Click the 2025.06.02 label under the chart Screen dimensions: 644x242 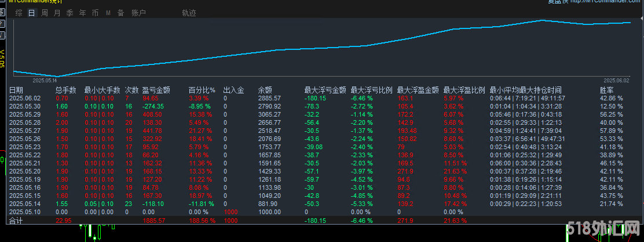click(616, 81)
